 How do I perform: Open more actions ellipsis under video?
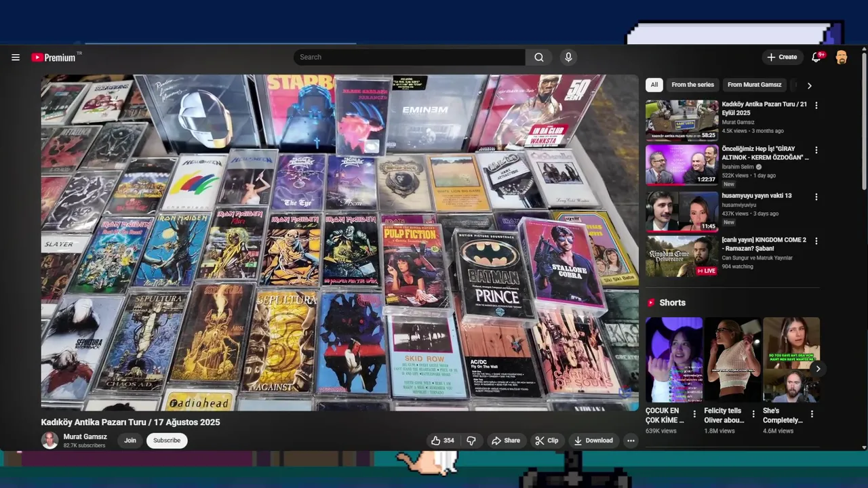[x=631, y=441]
